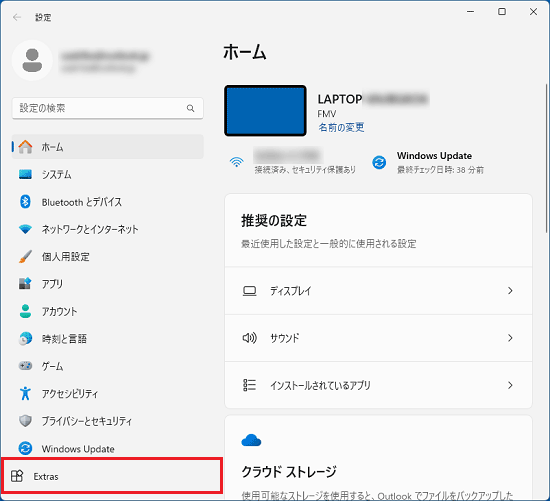Click the Gaming controller icon
550x501 pixels.
[25, 366]
